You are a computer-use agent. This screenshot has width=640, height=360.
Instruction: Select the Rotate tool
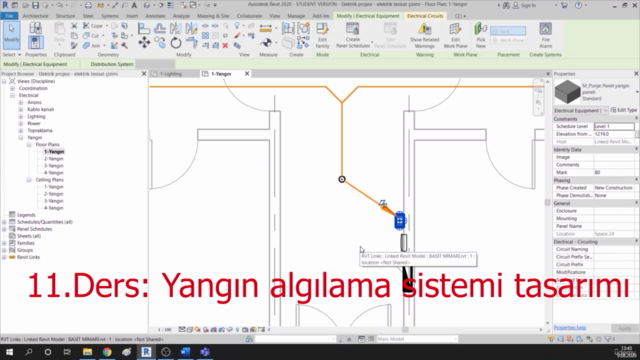tap(176, 42)
